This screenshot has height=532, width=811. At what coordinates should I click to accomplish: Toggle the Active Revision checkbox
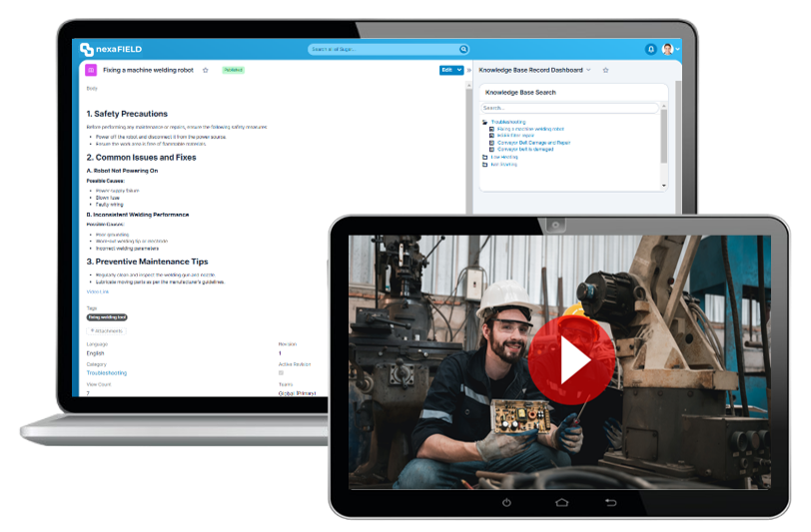click(281, 373)
